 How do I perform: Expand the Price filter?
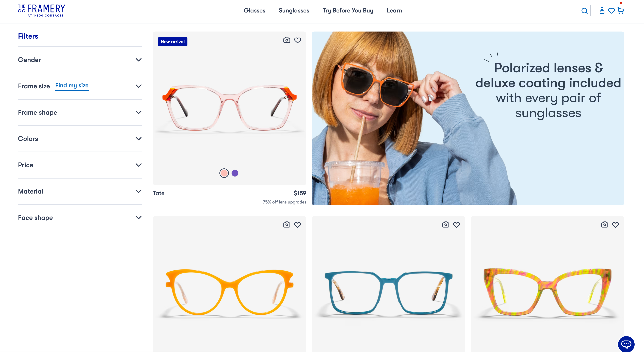tap(80, 165)
